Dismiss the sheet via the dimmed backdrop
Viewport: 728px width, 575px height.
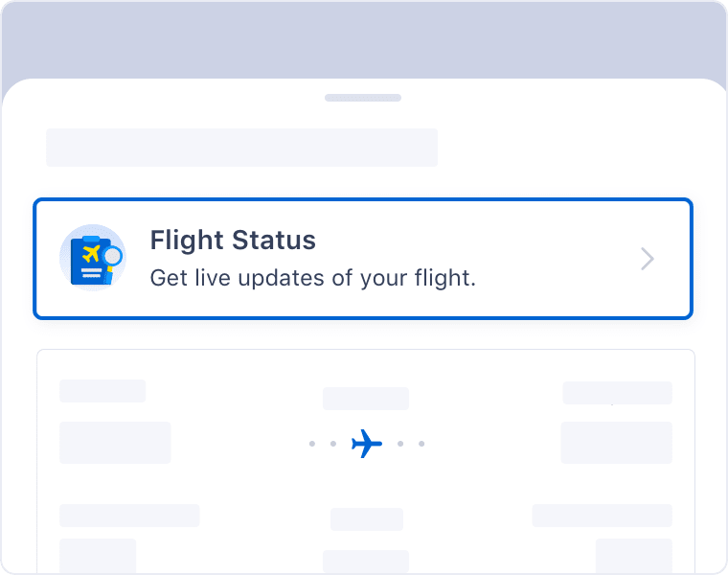(x=363, y=39)
